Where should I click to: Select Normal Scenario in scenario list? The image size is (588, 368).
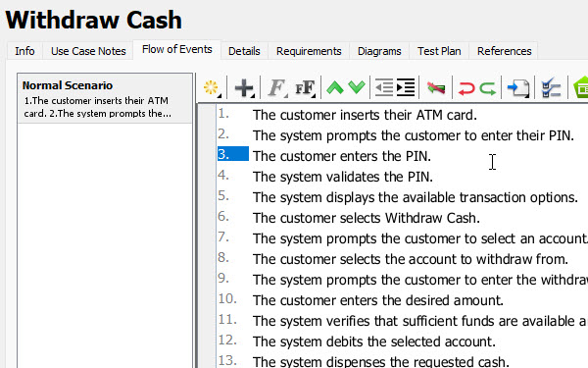click(105, 99)
